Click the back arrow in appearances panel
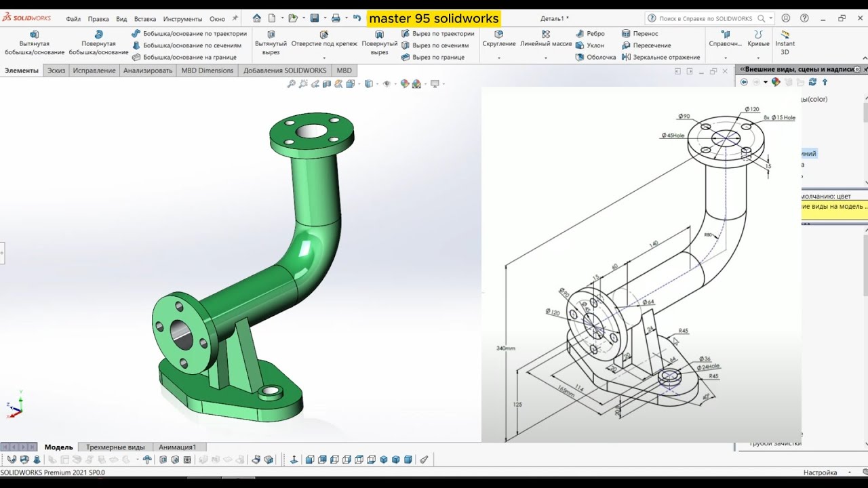Viewport: 868px width, 488px height. point(744,82)
